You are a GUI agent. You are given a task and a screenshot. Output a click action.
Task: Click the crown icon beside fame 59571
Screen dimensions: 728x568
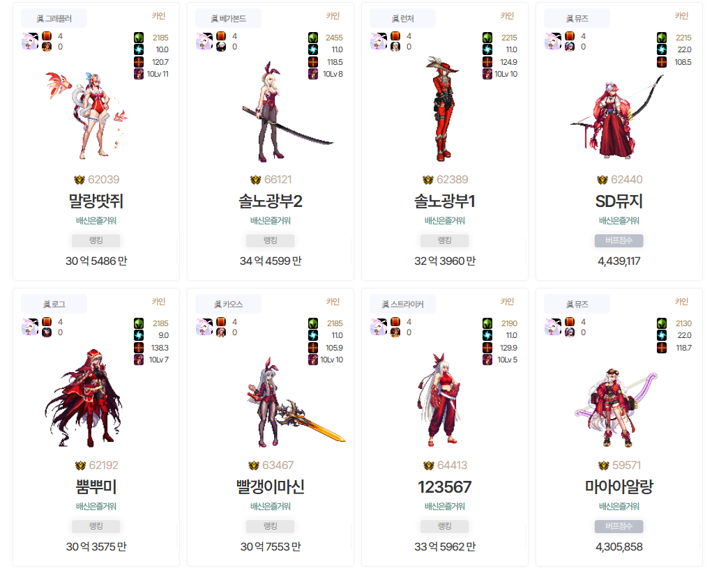(604, 466)
